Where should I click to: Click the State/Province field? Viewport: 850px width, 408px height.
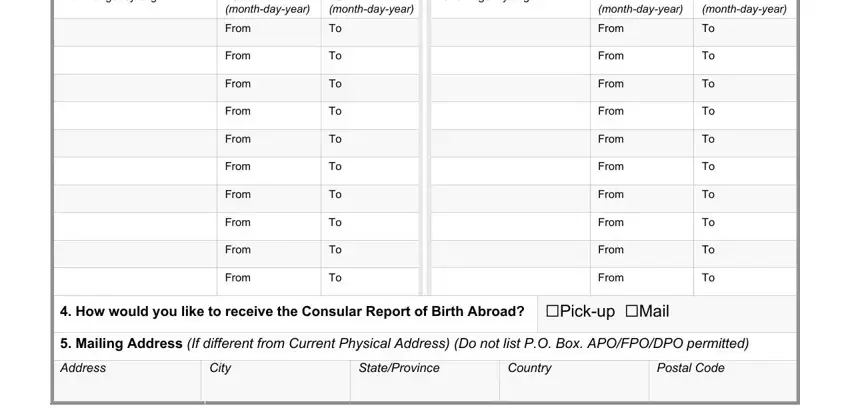(425, 381)
